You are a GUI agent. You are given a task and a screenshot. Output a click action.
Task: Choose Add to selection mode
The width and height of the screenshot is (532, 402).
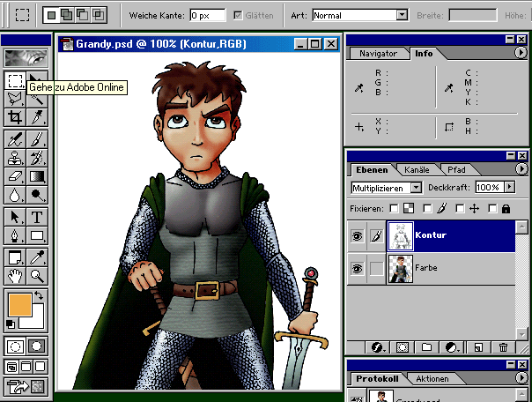point(67,15)
